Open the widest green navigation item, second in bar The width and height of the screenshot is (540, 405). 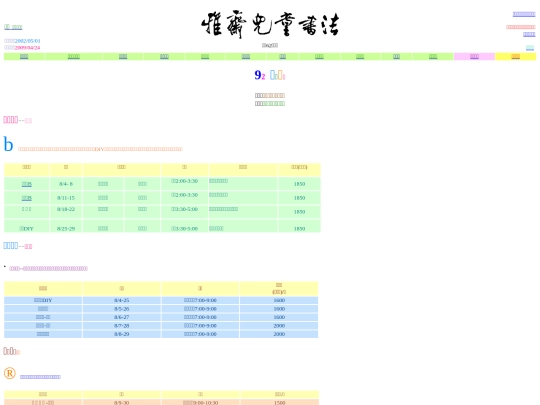point(73,56)
